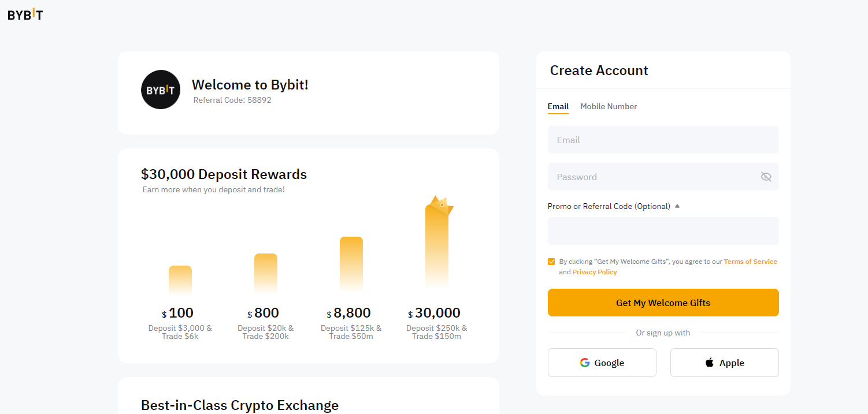This screenshot has height=414, width=868.
Task: Toggle password visibility with the eye icon
Action: tap(766, 177)
